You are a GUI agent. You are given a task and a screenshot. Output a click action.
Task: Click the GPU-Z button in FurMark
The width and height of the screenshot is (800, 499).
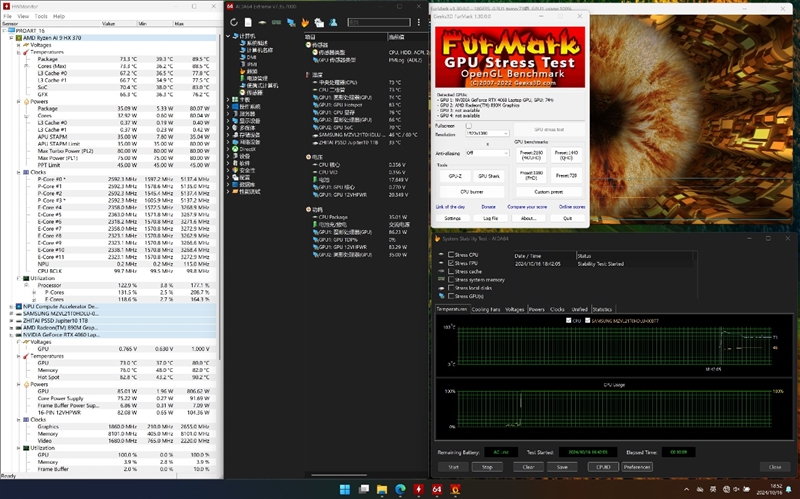[455, 176]
